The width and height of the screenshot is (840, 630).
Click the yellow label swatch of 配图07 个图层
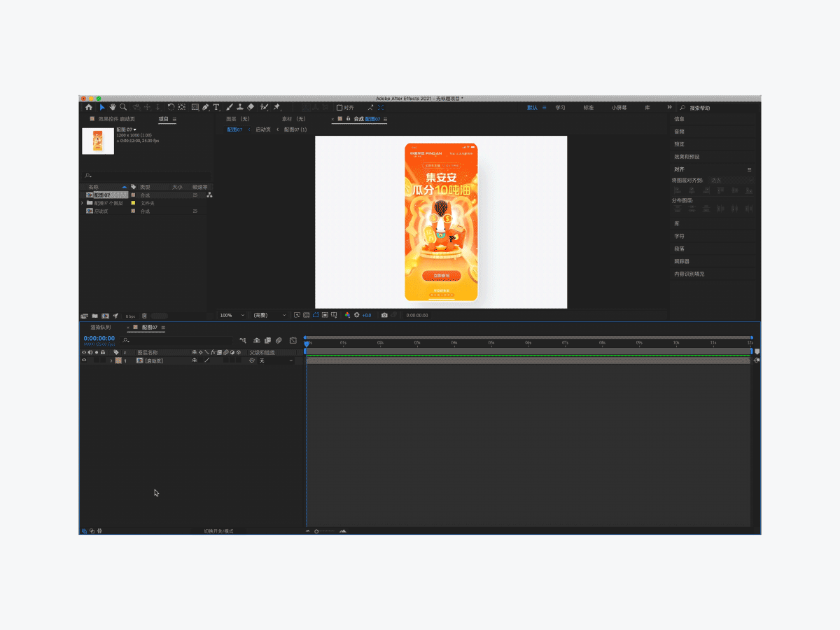(x=133, y=203)
